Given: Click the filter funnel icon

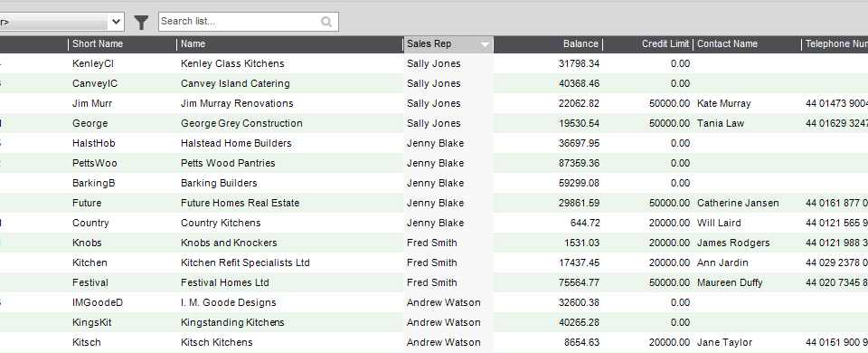Looking at the screenshot, I should pos(142,22).
